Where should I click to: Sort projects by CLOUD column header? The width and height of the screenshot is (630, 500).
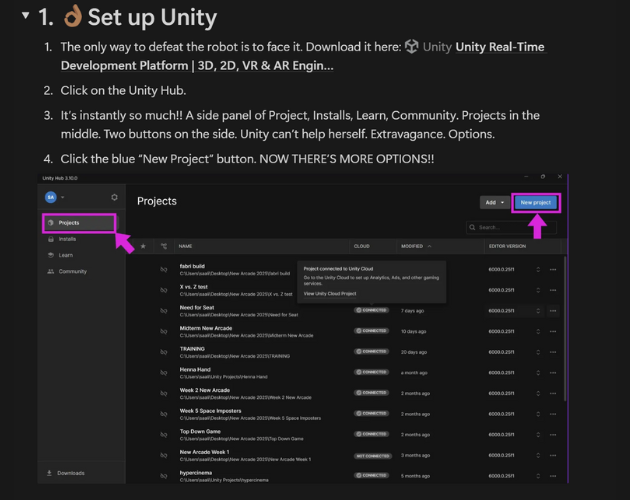[x=362, y=246]
